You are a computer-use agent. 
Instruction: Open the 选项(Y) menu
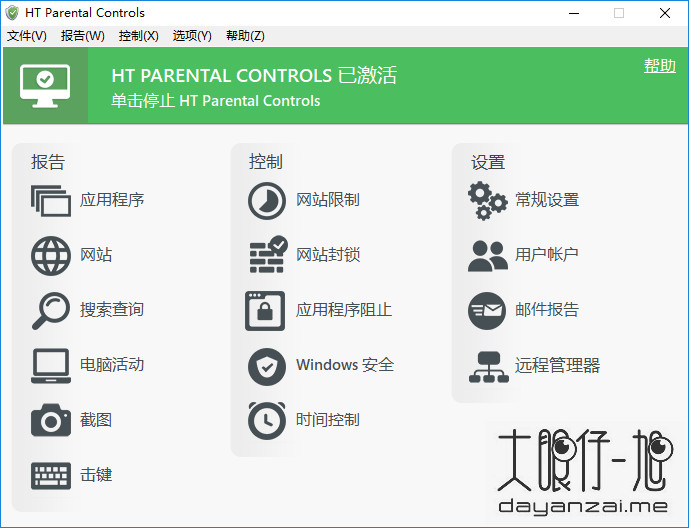coord(192,36)
